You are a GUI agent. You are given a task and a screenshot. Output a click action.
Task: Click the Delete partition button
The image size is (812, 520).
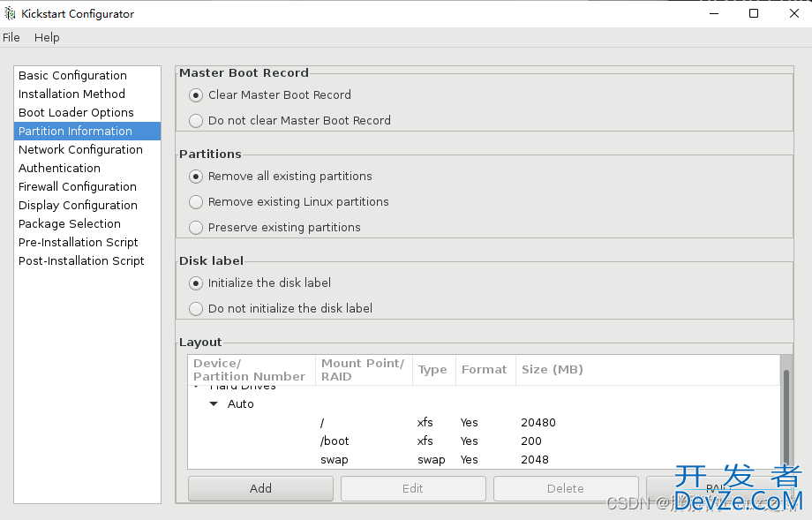click(x=566, y=488)
